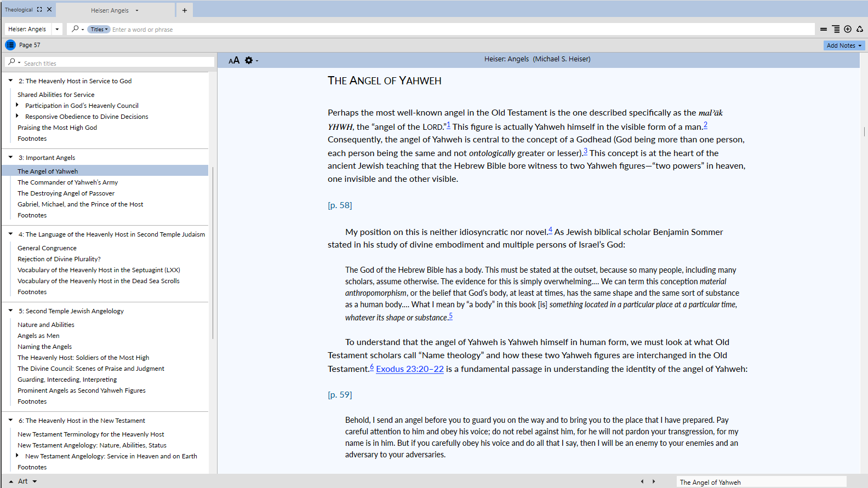
Task: Expand Participation in God's Heavenly Council
Action: click(x=17, y=105)
